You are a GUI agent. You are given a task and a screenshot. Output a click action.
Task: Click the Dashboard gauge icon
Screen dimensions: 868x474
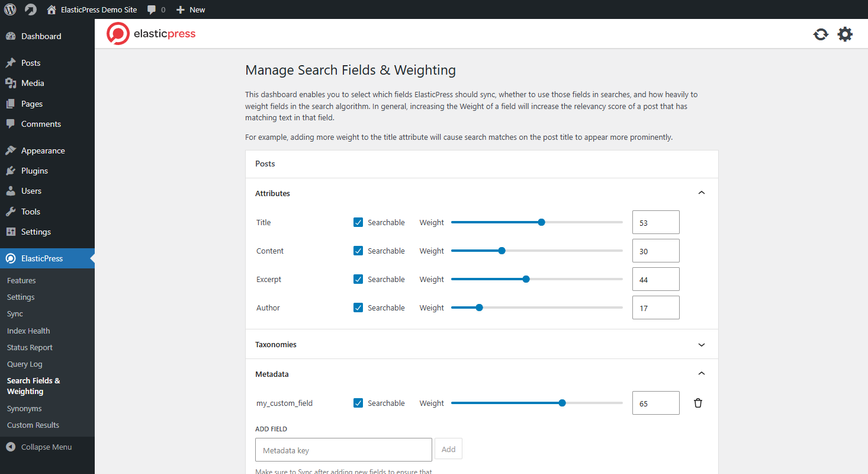[11, 36]
